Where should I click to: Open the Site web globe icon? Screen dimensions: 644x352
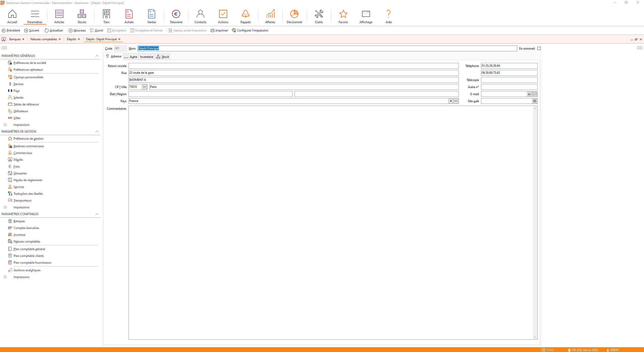pyautogui.click(x=535, y=101)
